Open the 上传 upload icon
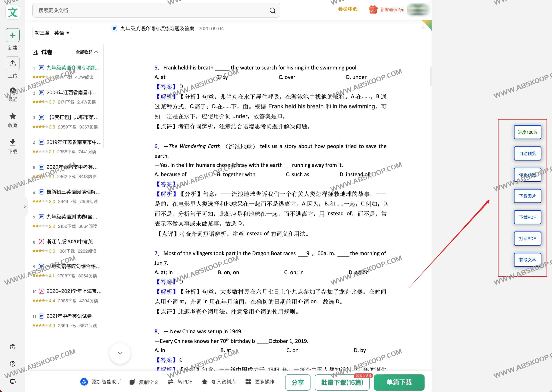The width and height of the screenshot is (552, 392). tap(12, 63)
